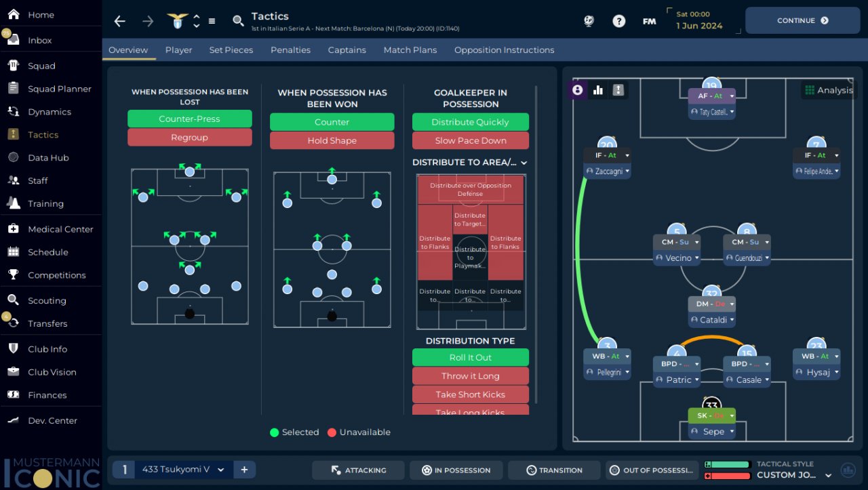The image size is (868, 490).
Task: Open the Home sidebar icon
Action: 13,14
